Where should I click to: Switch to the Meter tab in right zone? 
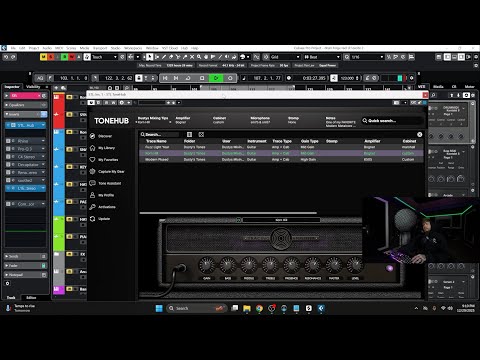click(469, 87)
